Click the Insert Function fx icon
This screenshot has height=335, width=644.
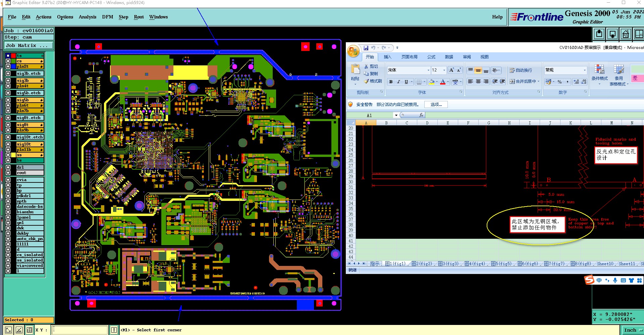tap(421, 115)
